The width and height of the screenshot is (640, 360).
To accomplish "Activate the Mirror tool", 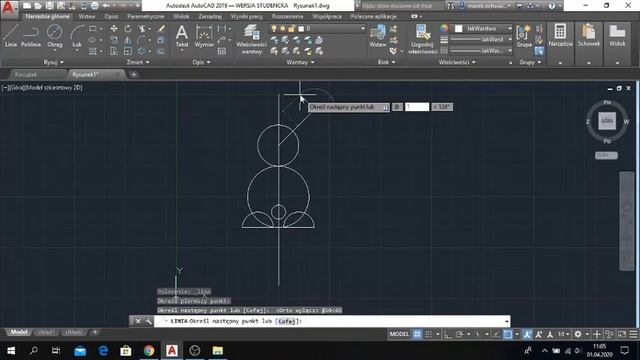I will tap(128, 40).
